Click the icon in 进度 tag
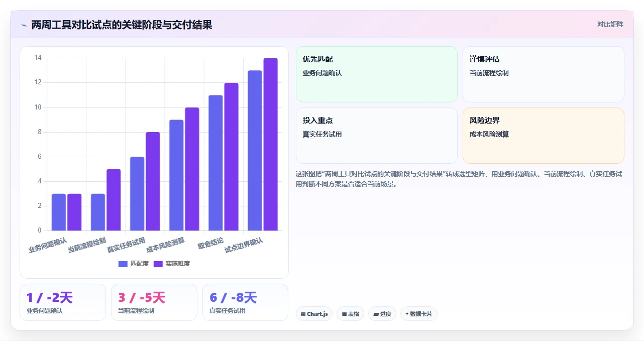This screenshot has height=341, width=644. (x=376, y=314)
